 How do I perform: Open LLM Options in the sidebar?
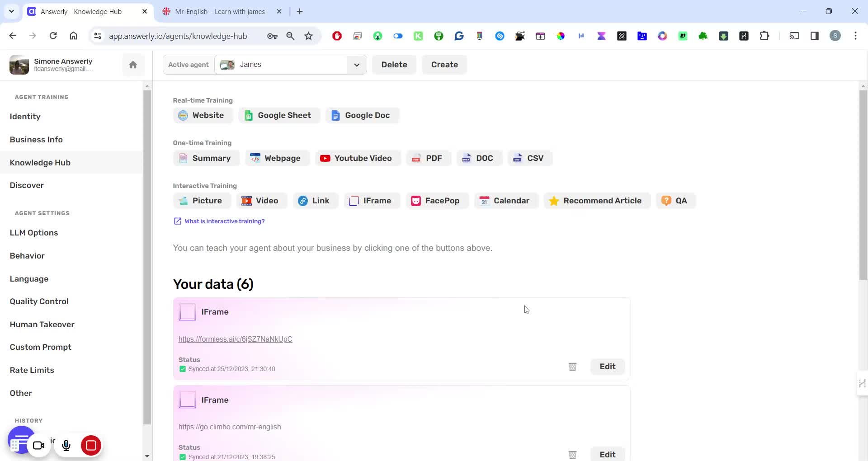click(x=34, y=233)
